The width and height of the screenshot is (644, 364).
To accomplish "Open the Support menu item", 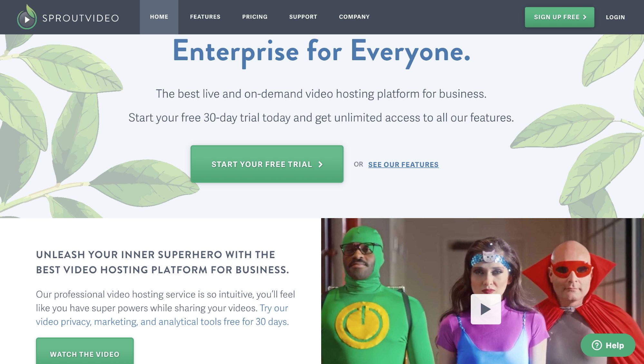I will click(303, 17).
